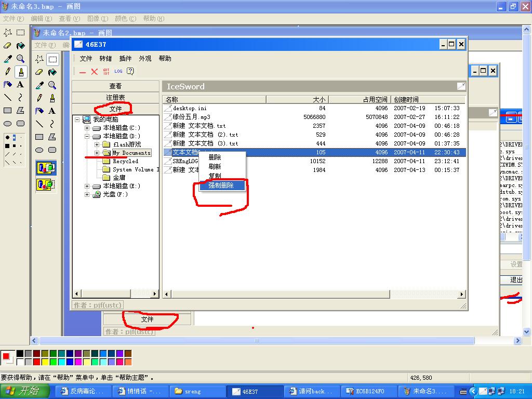532x399 pixels.
Task: Open 颜色(C) menu in 未命名3.bmp Paint
Action: click(126, 18)
